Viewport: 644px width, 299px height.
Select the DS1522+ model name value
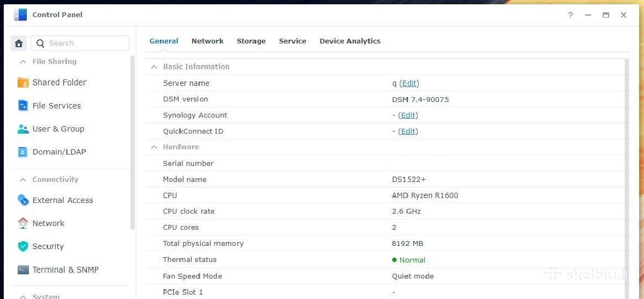pyautogui.click(x=409, y=179)
